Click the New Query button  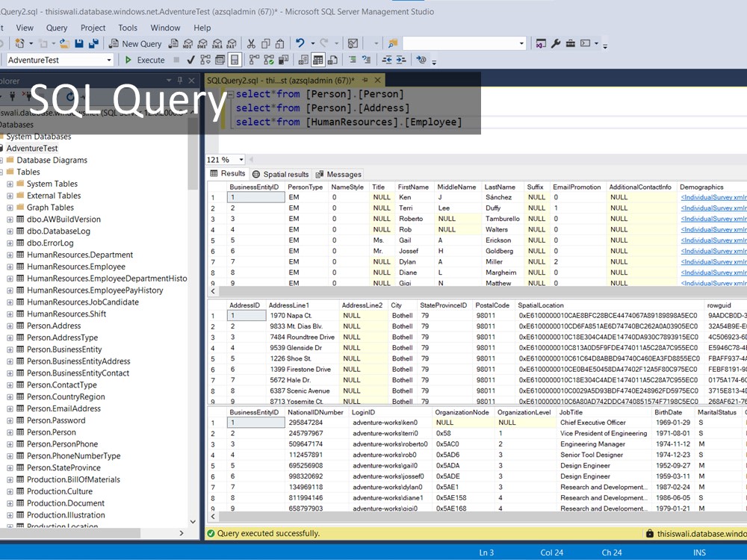point(135,44)
